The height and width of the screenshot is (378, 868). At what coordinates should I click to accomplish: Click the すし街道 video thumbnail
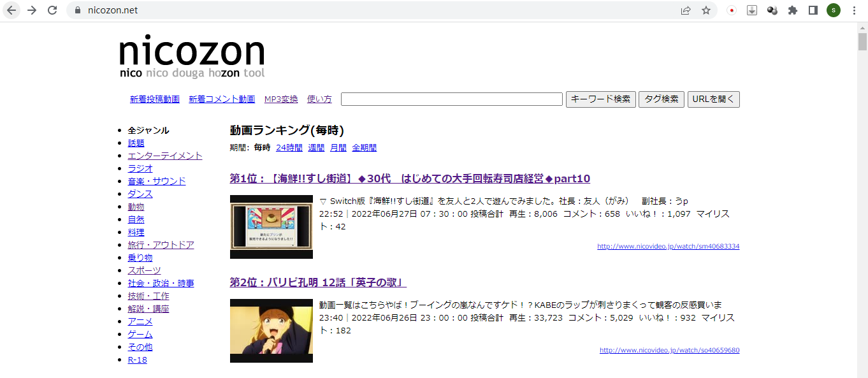271,227
